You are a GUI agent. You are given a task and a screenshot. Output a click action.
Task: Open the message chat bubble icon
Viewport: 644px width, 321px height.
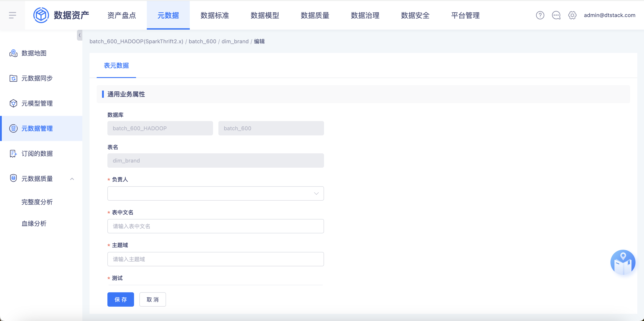point(556,15)
